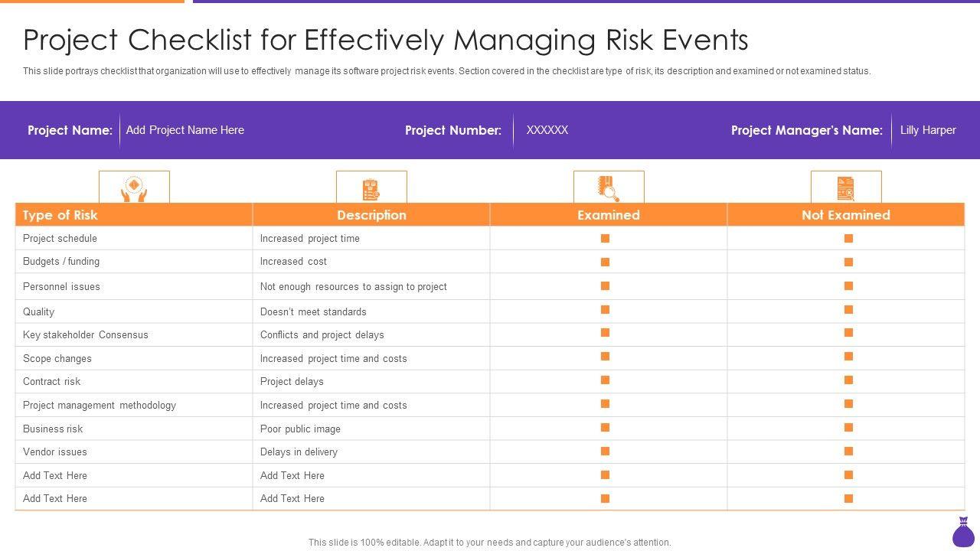This screenshot has width=980, height=551.
Task: Mark Quality as Not Examined
Action: 848,310
